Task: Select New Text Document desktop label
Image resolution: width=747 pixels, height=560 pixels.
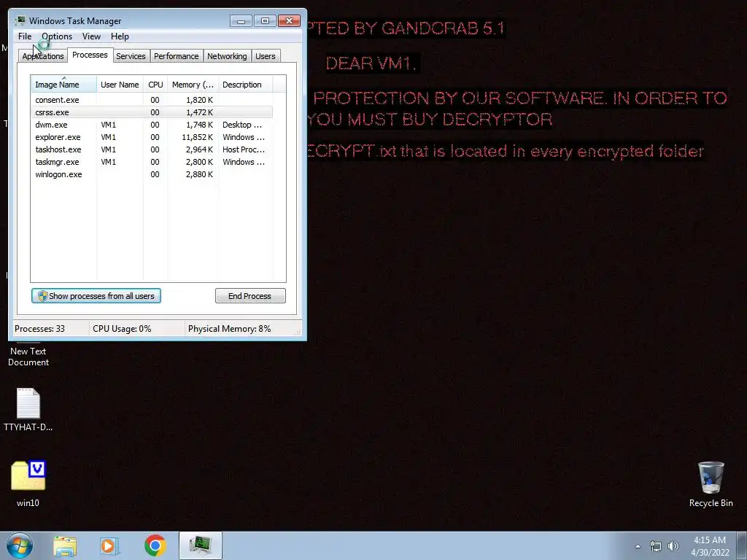Action: [x=28, y=357]
